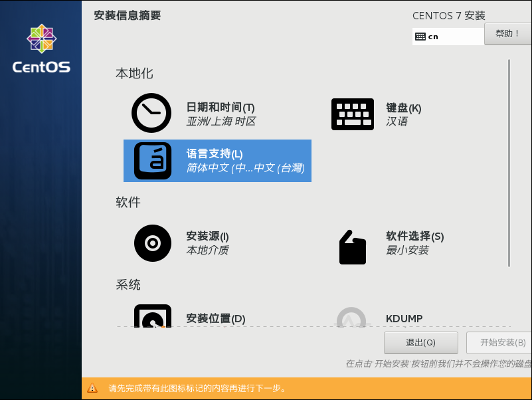Click the 系统 section heading
This screenshot has height=400, width=532.
(x=128, y=284)
